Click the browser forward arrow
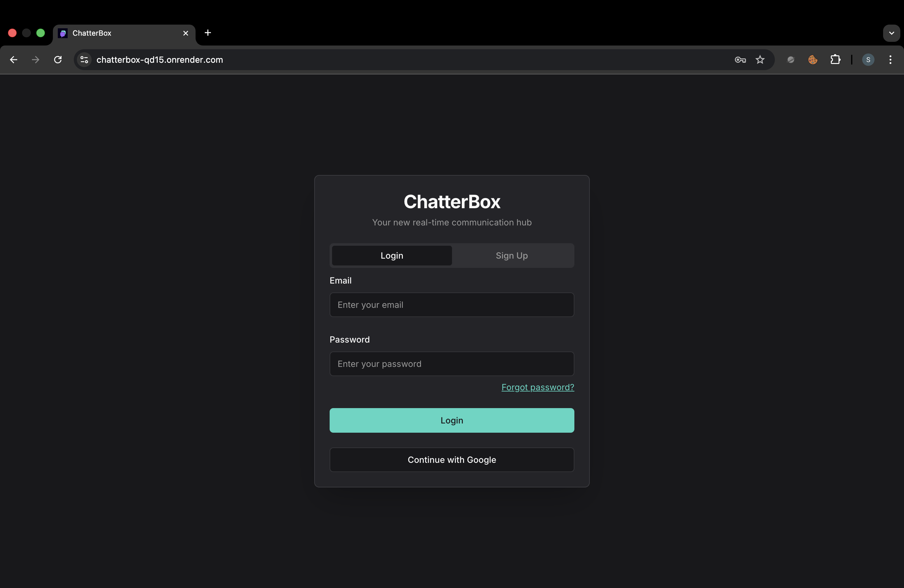Screen dimensions: 904x588 [36, 60]
